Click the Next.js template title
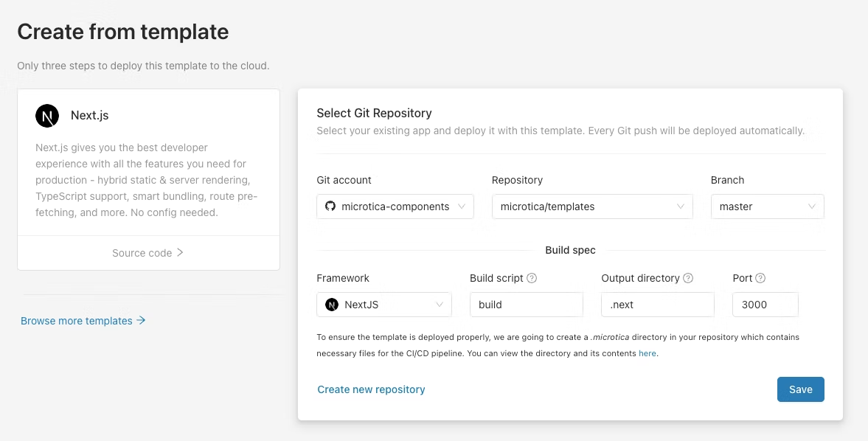The width and height of the screenshot is (868, 441). point(90,116)
